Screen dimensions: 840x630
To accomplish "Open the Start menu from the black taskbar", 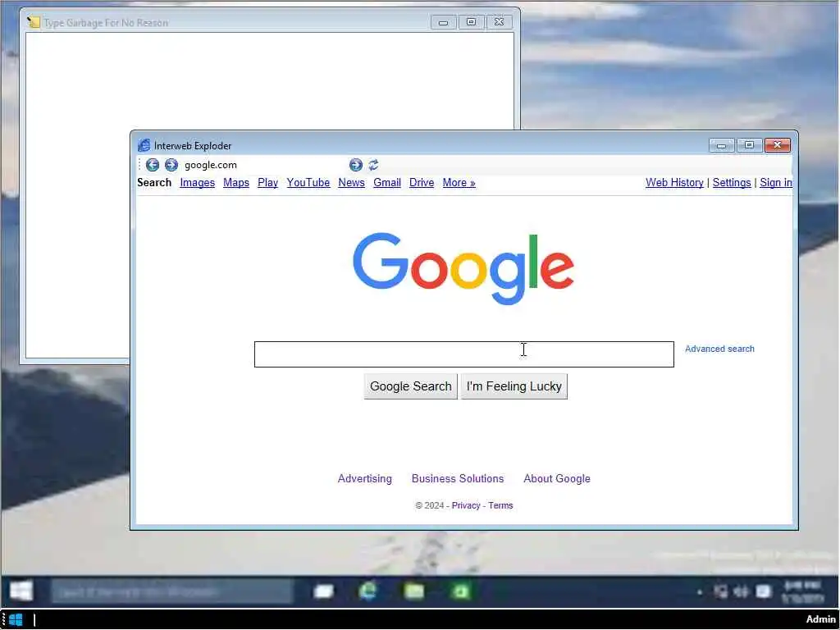I will (16, 620).
